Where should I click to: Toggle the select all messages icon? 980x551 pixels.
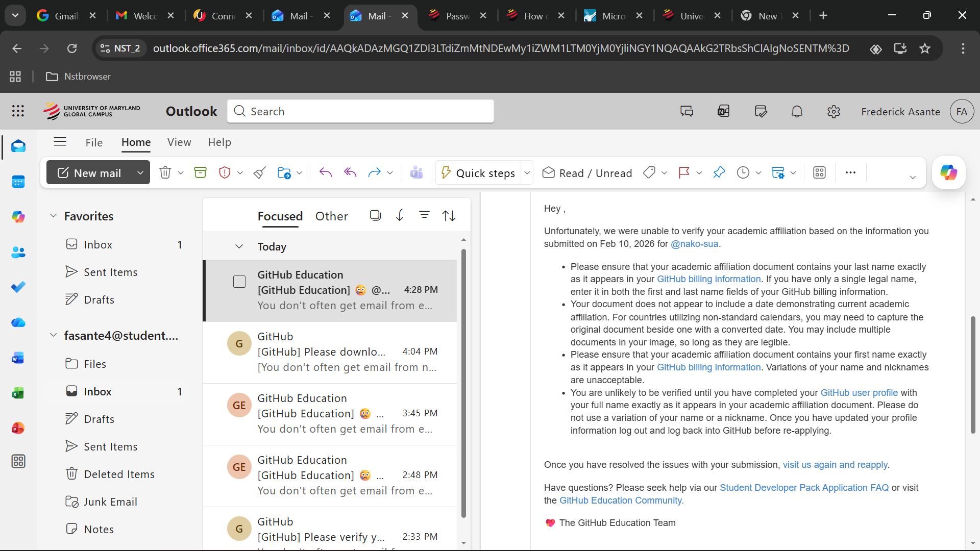coord(375,216)
